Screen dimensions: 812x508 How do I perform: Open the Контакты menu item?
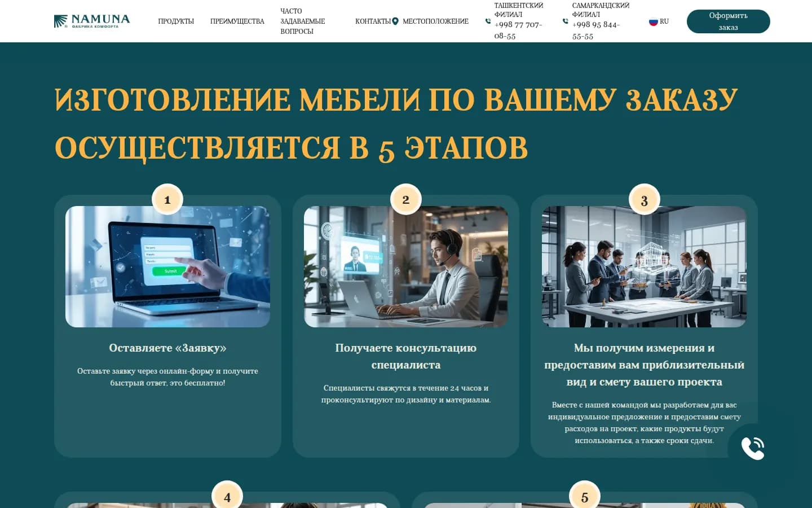[x=373, y=21]
